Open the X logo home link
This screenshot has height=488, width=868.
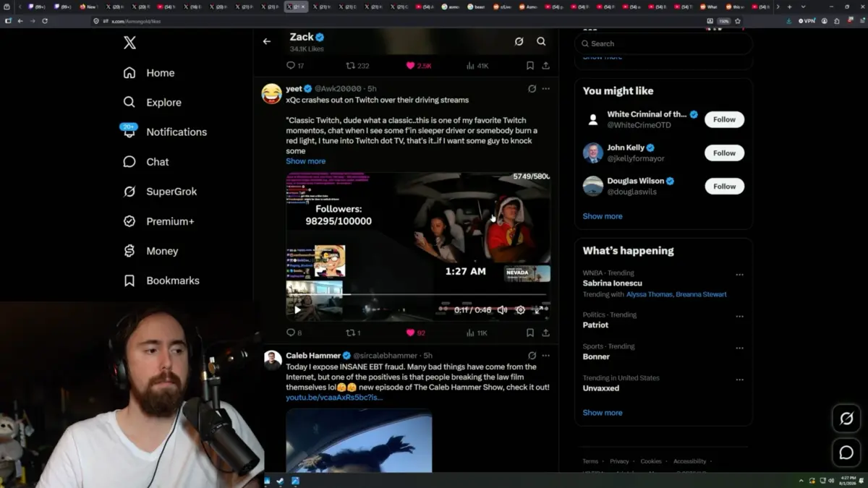(129, 43)
